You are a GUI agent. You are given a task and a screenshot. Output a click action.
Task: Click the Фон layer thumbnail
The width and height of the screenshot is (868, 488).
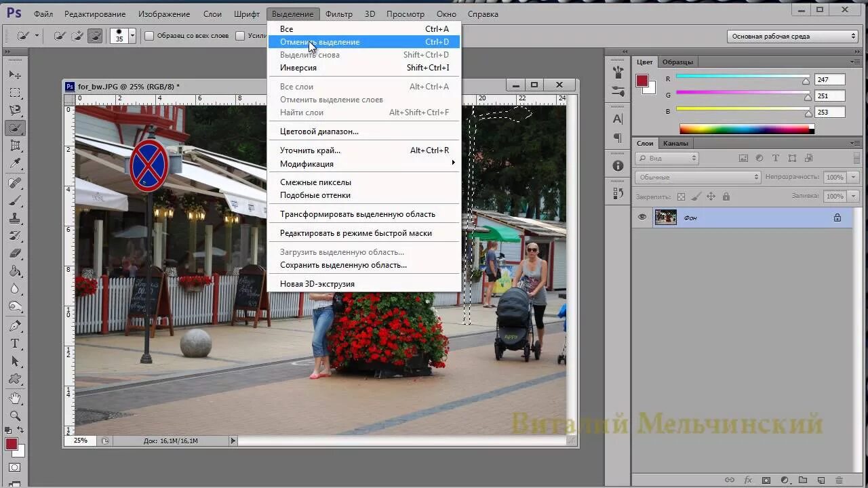666,218
